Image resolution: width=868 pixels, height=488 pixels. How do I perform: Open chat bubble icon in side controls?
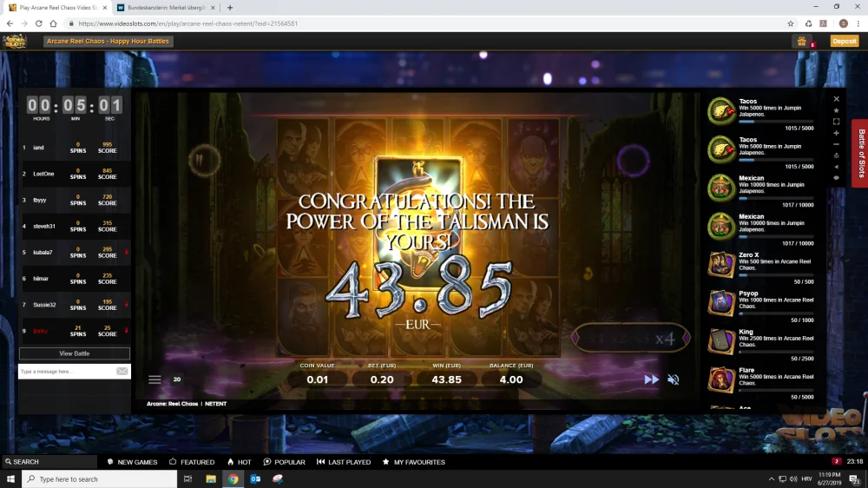[837, 178]
